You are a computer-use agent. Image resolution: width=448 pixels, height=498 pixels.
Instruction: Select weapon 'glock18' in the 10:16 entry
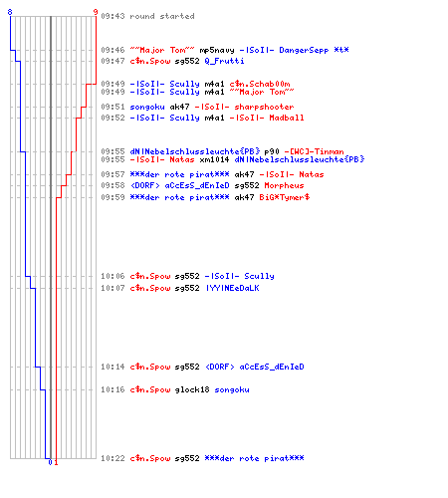pos(192,389)
